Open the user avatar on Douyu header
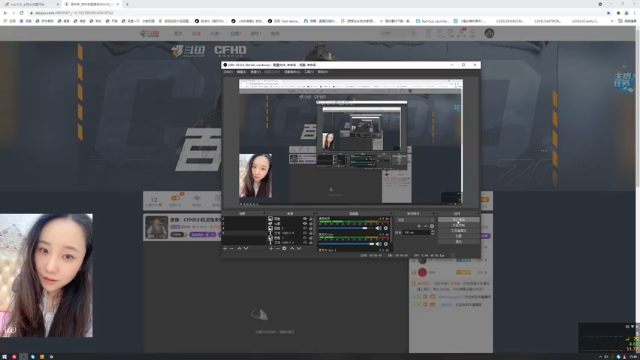The image size is (640, 360). (x=489, y=33)
